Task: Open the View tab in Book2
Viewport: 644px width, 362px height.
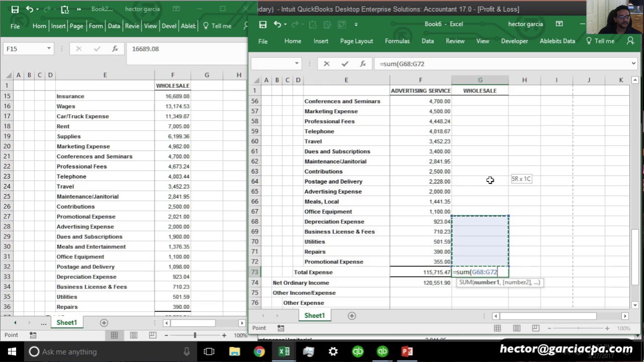Action: (150, 26)
